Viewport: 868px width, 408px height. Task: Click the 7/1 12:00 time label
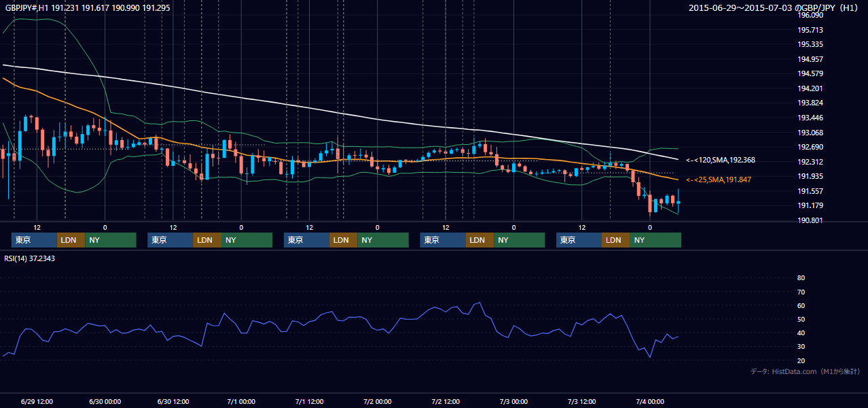point(309,401)
